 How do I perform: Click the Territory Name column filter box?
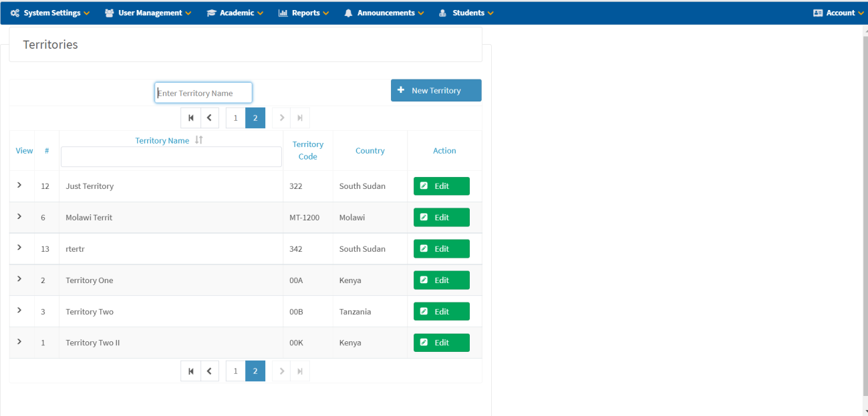171,157
